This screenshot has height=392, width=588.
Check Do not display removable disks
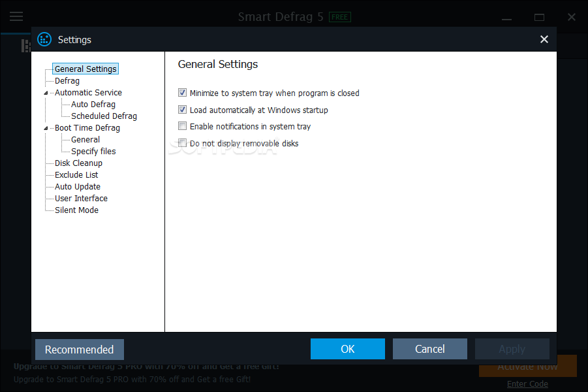point(182,143)
